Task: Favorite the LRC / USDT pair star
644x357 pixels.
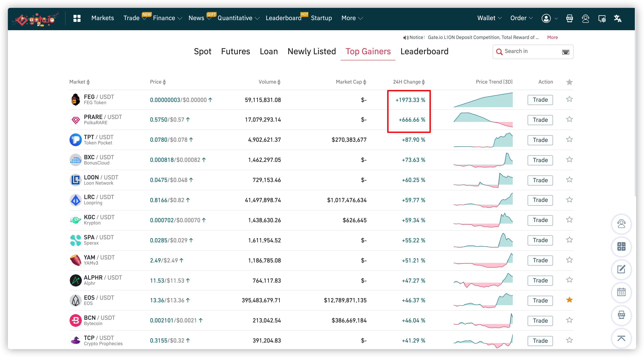Action: (569, 199)
